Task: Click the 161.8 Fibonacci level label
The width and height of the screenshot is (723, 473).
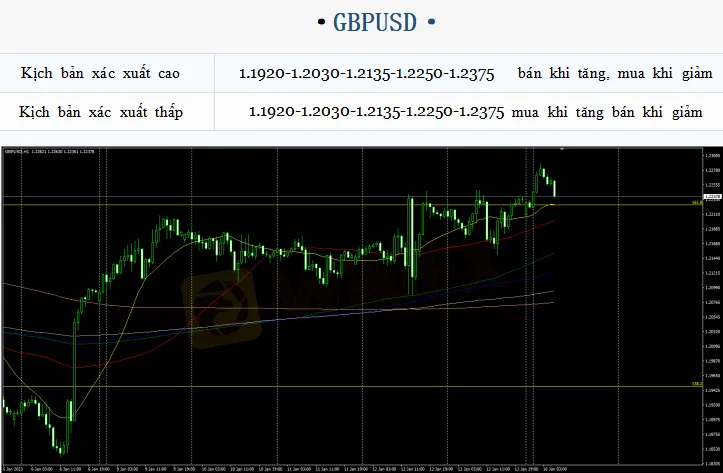Action: pos(697,202)
